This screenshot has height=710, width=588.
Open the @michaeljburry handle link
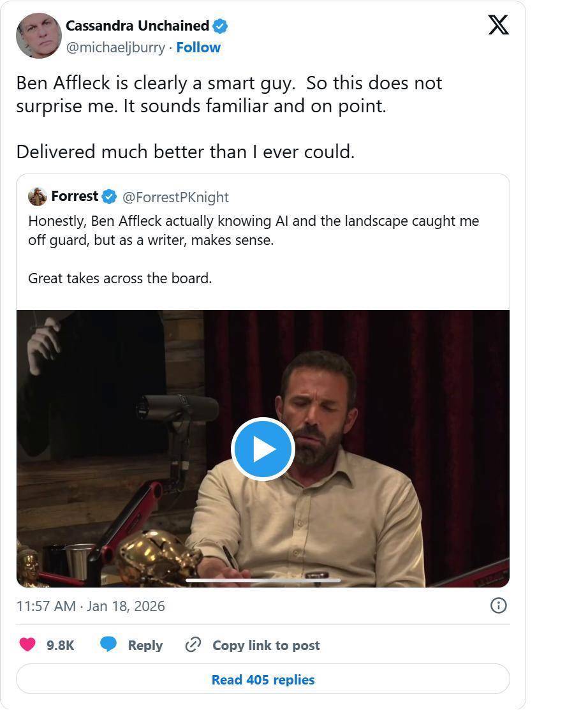[x=115, y=47]
